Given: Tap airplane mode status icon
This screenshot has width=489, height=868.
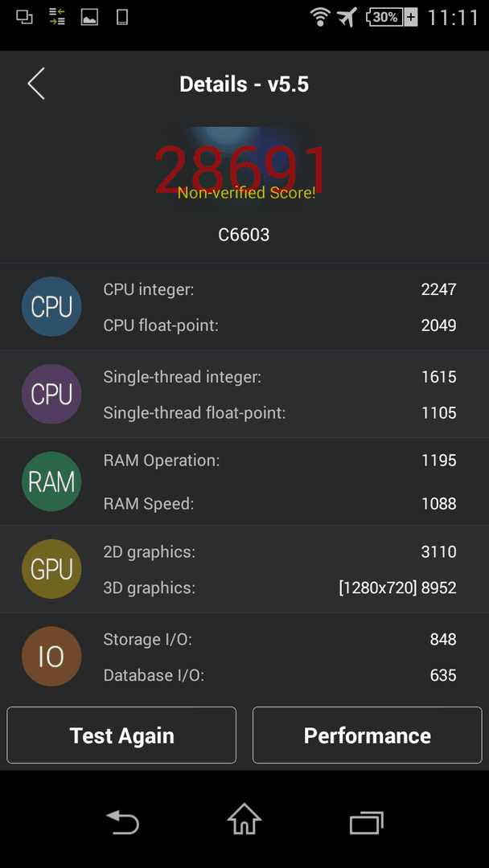Looking at the screenshot, I should point(347,17).
